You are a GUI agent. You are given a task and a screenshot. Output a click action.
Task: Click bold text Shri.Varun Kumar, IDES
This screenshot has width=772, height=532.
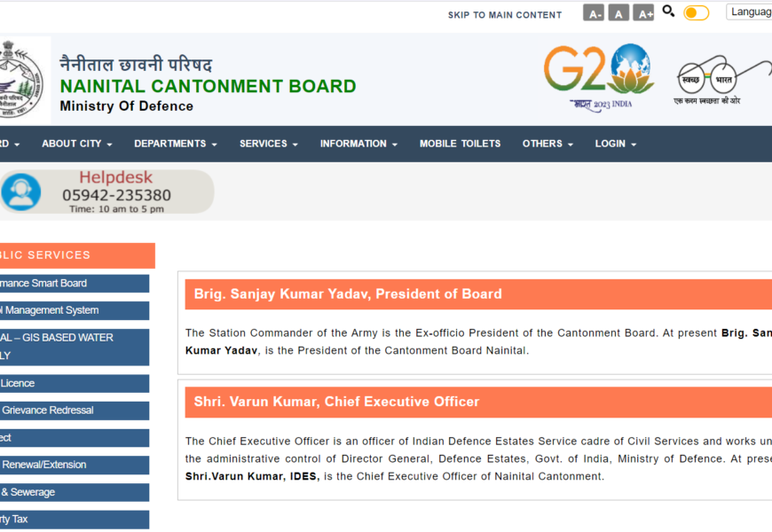tap(252, 476)
